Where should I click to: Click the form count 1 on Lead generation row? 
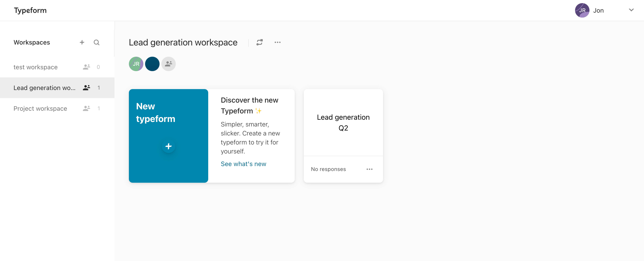(x=98, y=88)
